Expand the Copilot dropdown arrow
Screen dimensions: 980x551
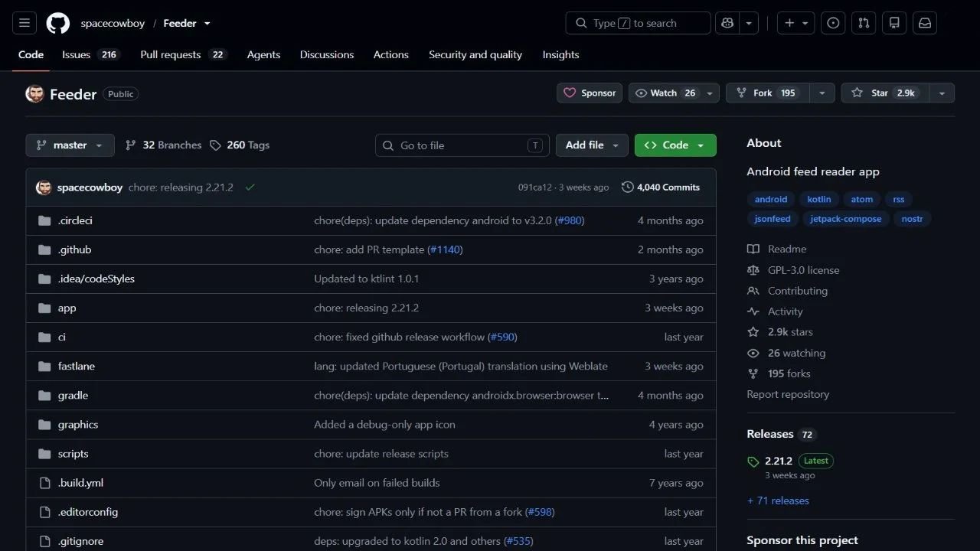[x=748, y=23]
